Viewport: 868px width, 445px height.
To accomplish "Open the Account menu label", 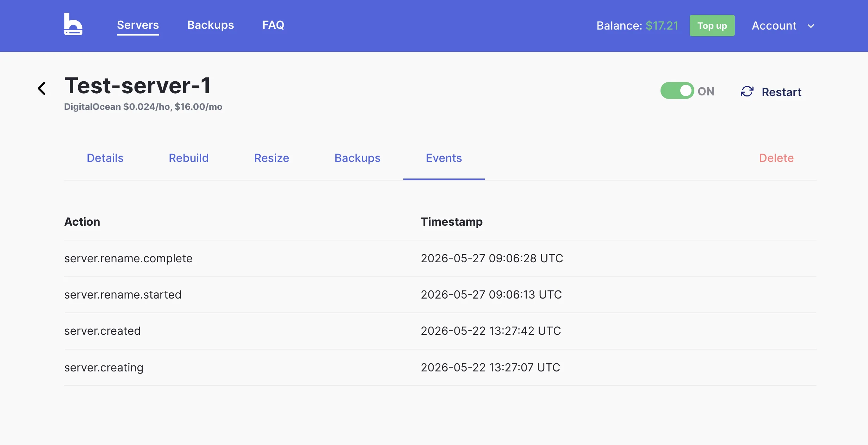I will click(774, 26).
